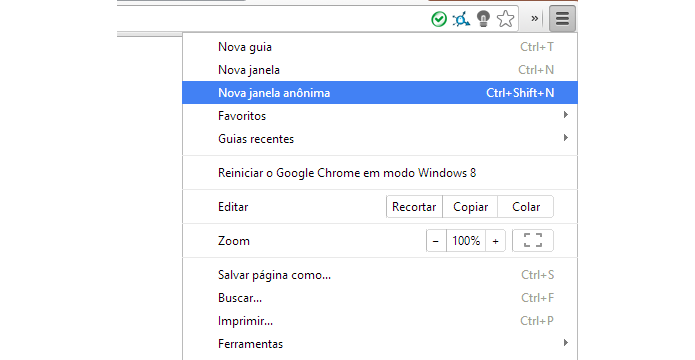Expand the Favoritos submenu
695x360 pixels.
(380, 116)
